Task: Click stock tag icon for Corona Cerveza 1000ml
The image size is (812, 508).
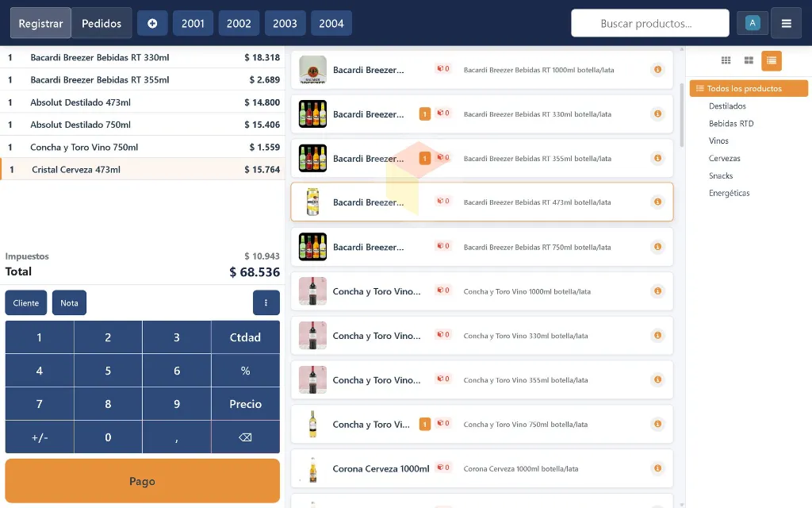Action: (x=443, y=468)
